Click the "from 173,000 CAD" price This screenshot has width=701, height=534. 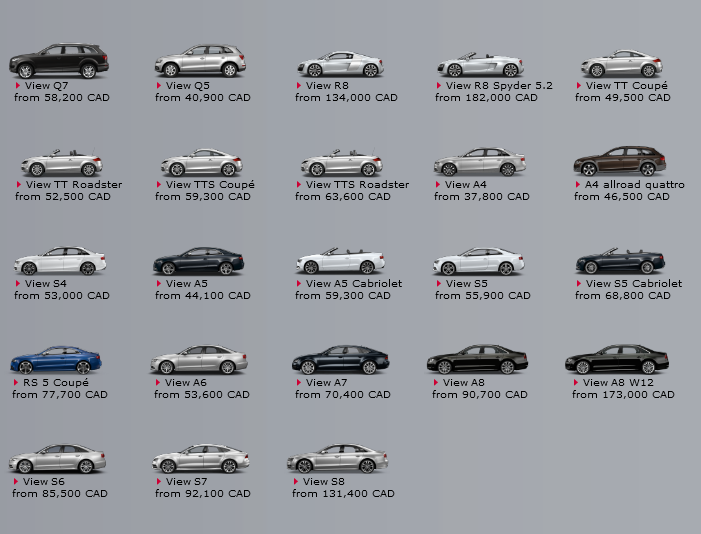pos(623,395)
